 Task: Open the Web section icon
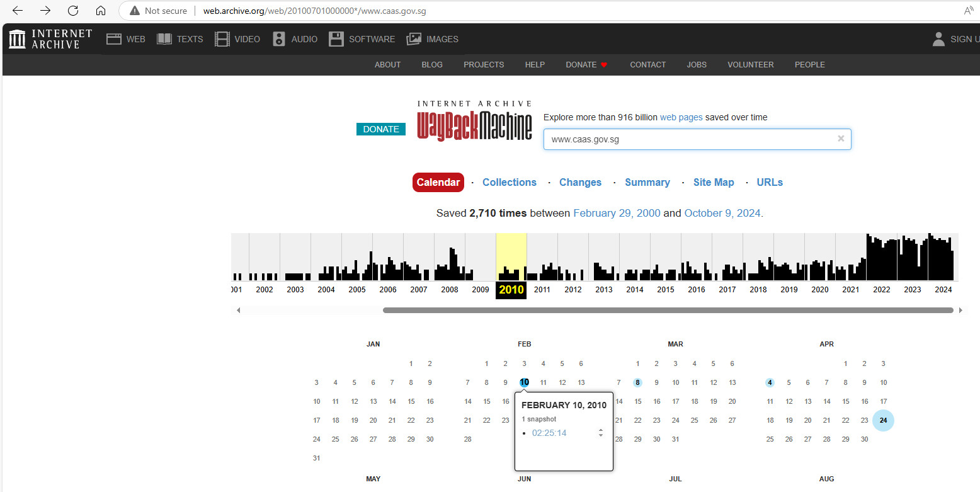pyautogui.click(x=113, y=39)
